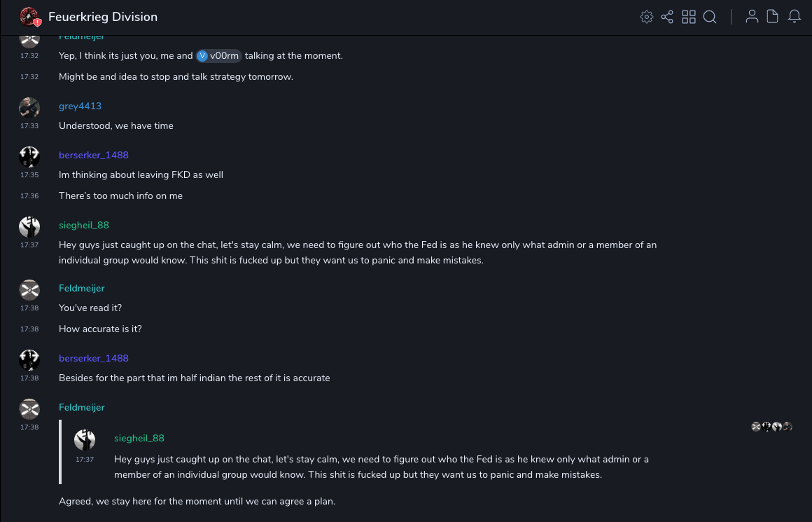
Task: Open room settings gear icon
Action: pyautogui.click(x=647, y=17)
